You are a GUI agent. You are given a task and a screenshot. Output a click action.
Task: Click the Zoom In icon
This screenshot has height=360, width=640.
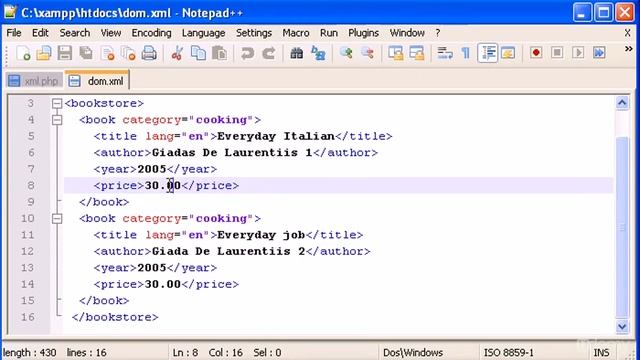point(346,53)
